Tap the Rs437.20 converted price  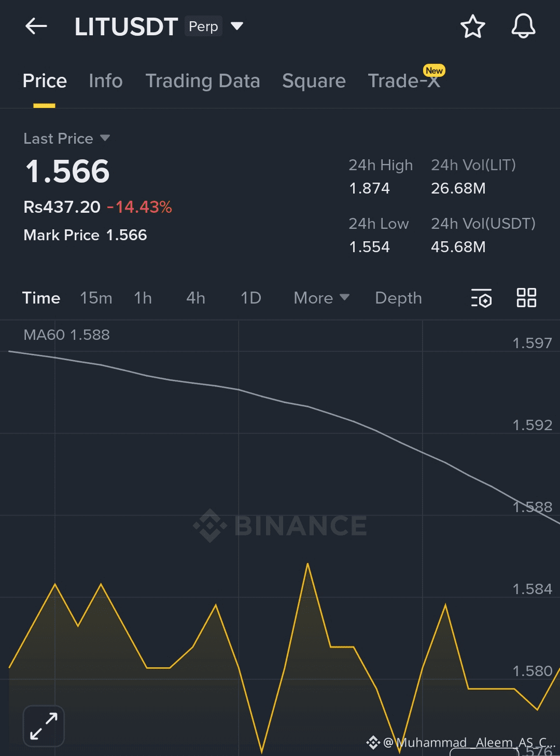tap(62, 207)
